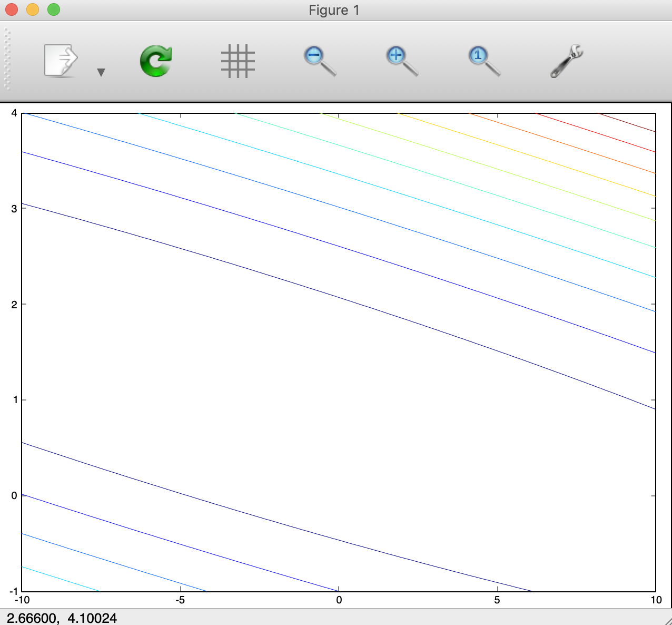Open the export options dropdown arrow
This screenshot has width=672, height=625.
point(101,73)
